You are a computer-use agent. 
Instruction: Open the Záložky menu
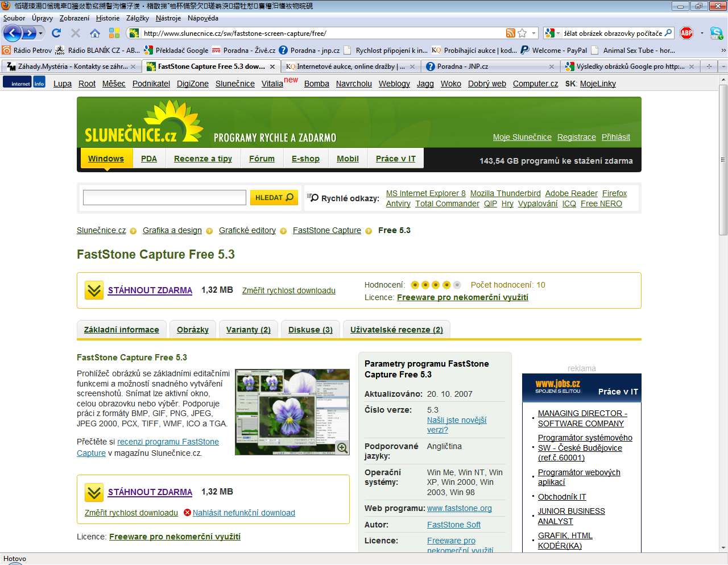coord(138,18)
